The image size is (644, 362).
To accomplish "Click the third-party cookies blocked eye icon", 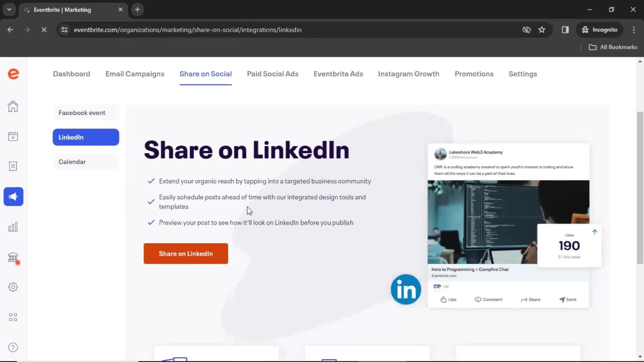I will 527,29.
